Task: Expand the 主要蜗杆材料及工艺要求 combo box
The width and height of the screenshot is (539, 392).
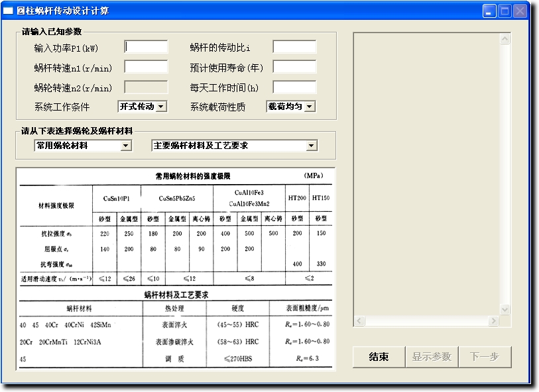Action: click(x=311, y=146)
